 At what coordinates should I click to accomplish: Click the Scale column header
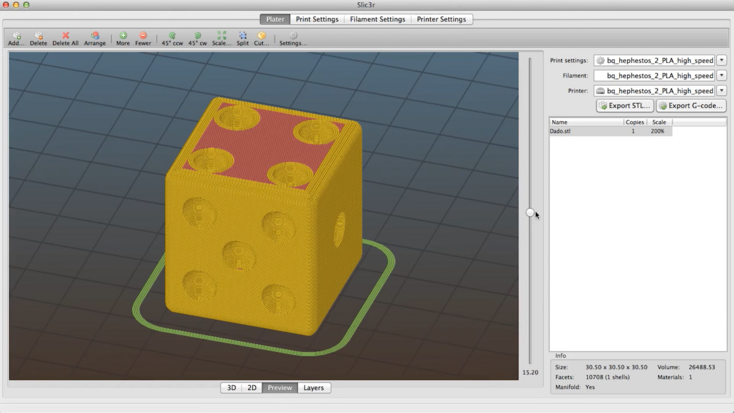(x=659, y=122)
